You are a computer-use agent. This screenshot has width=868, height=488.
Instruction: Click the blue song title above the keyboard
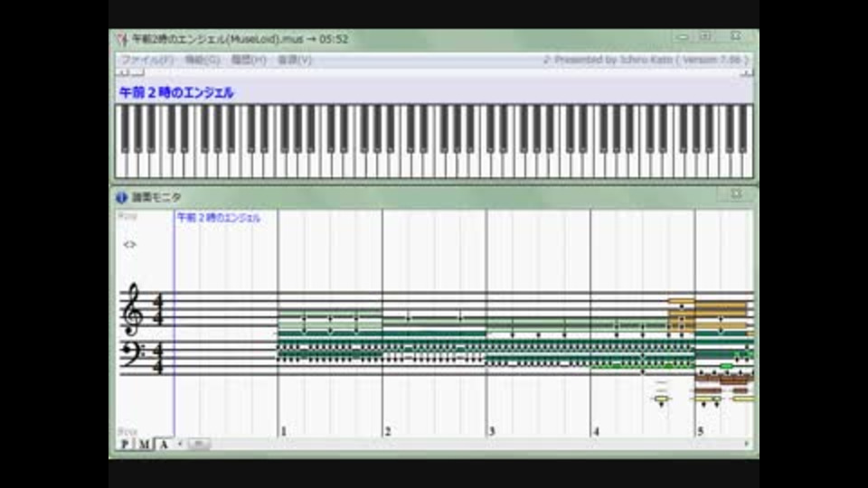[176, 92]
